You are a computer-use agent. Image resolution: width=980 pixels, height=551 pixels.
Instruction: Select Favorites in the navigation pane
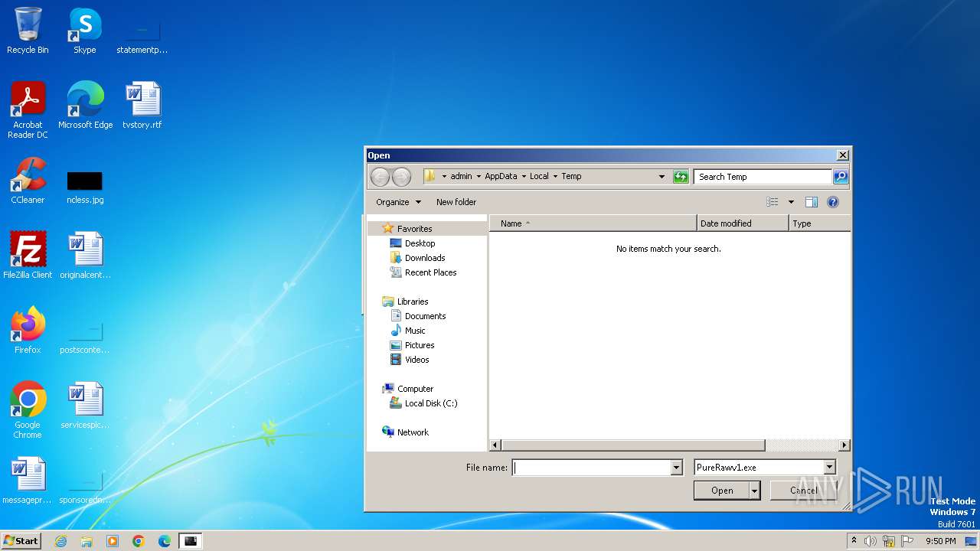[414, 229]
